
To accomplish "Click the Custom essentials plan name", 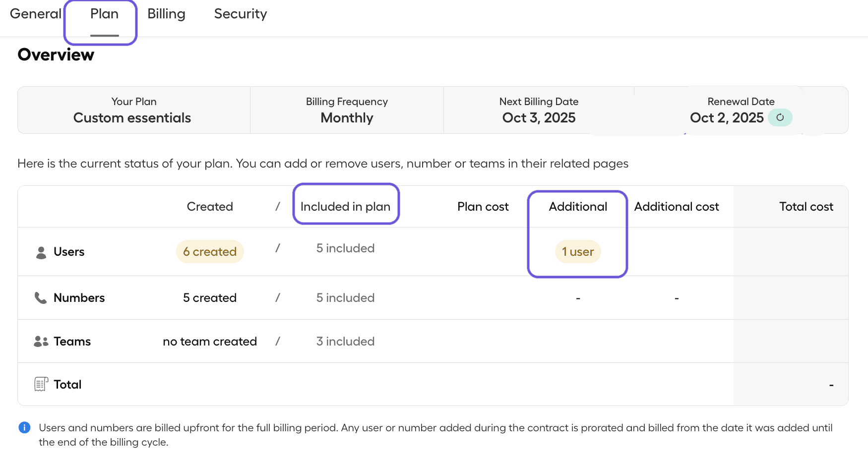I will [x=132, y=118].
